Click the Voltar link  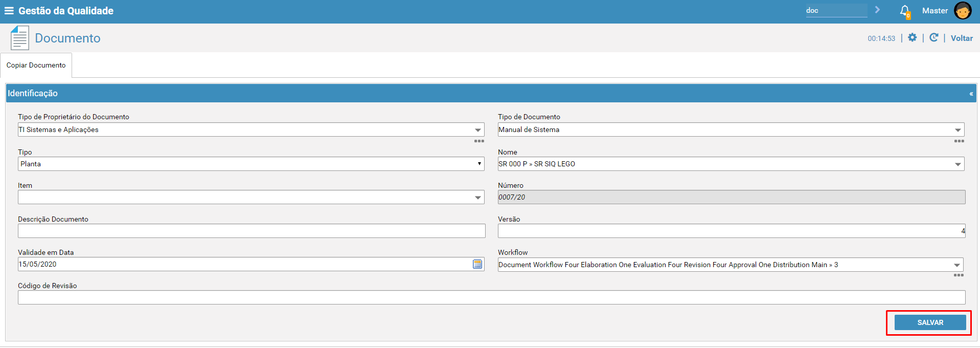[962, 38]
